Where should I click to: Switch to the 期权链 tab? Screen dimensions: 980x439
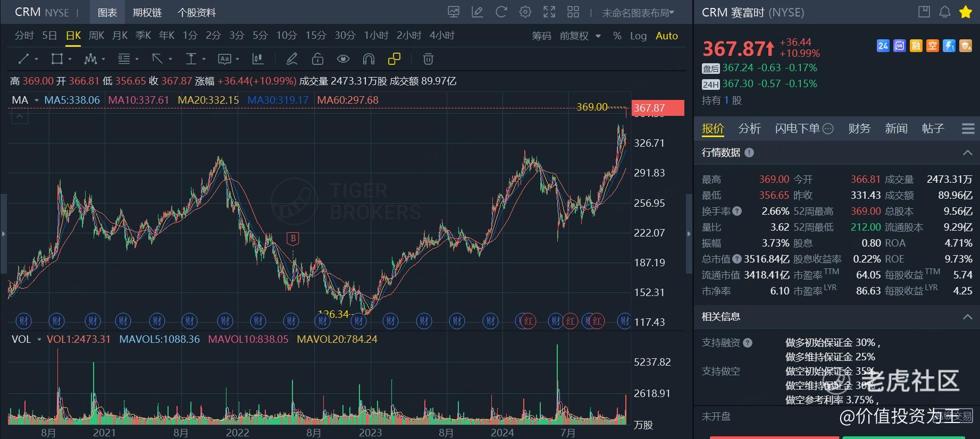point(147,12)
